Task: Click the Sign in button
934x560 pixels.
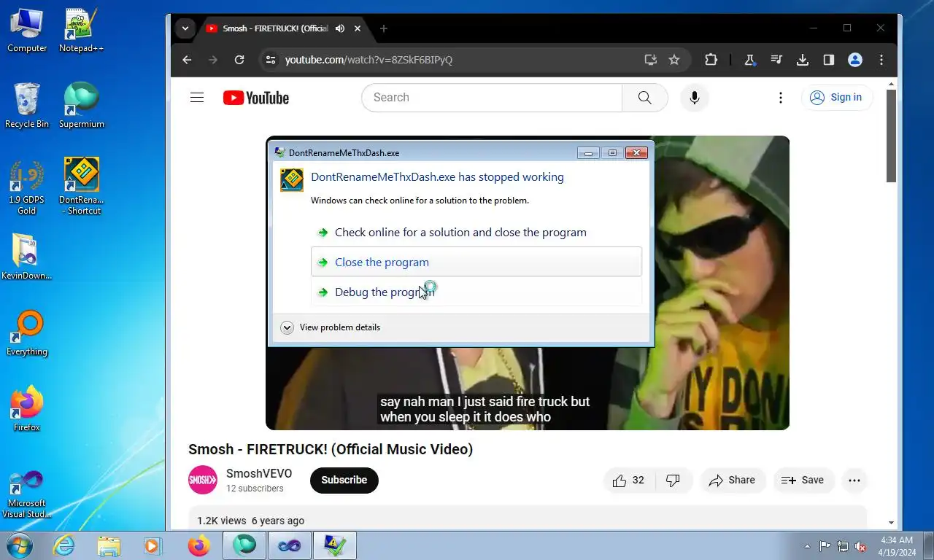Action: coord(837,98)
